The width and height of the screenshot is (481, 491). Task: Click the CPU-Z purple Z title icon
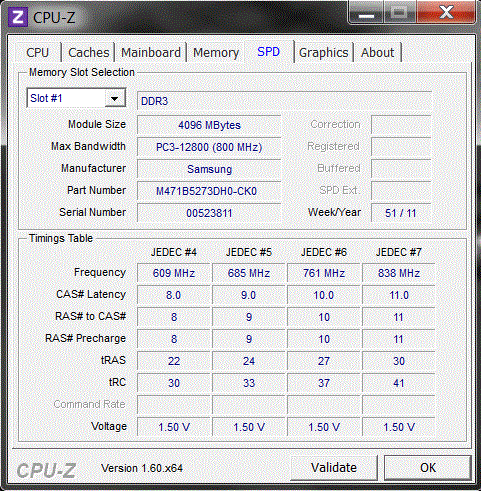(18, 17)
